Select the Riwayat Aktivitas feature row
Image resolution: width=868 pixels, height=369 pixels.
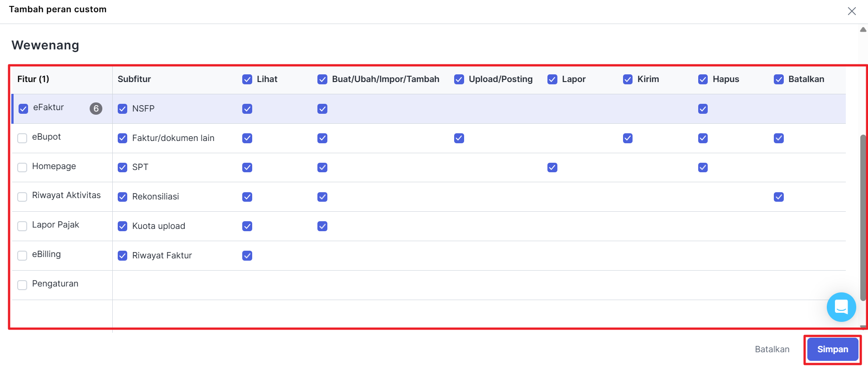[66, 195]
